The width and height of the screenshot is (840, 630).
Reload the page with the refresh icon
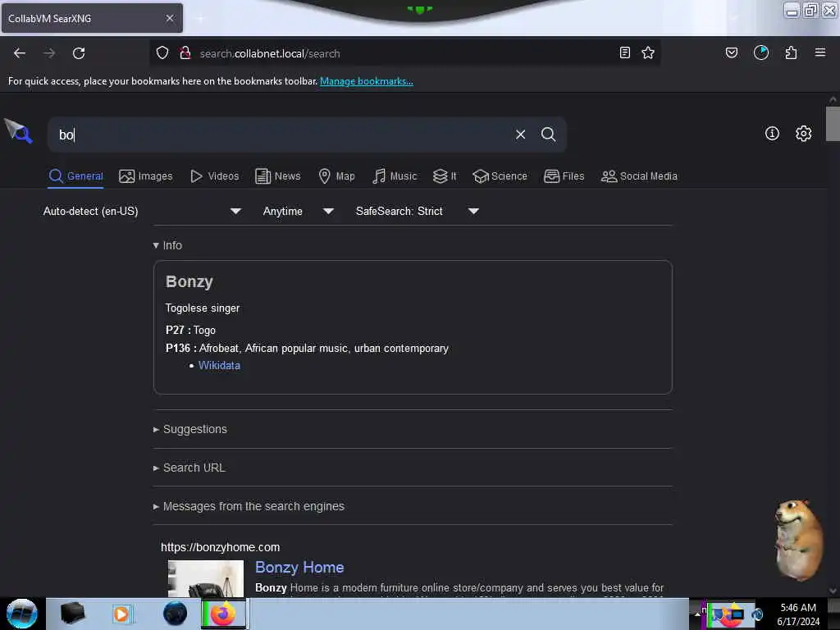[x=79, y=53]
